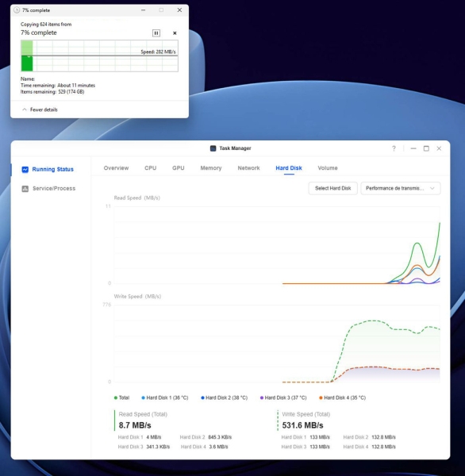The height and width of the screenshot is (476, 465).
Task: Pause the file copy operation
Action: click(156, 33)
